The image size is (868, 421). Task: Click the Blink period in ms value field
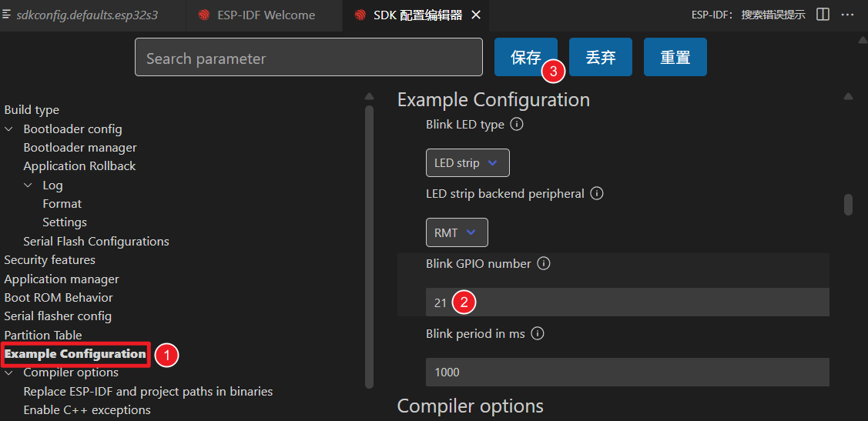tap(627, 372)
